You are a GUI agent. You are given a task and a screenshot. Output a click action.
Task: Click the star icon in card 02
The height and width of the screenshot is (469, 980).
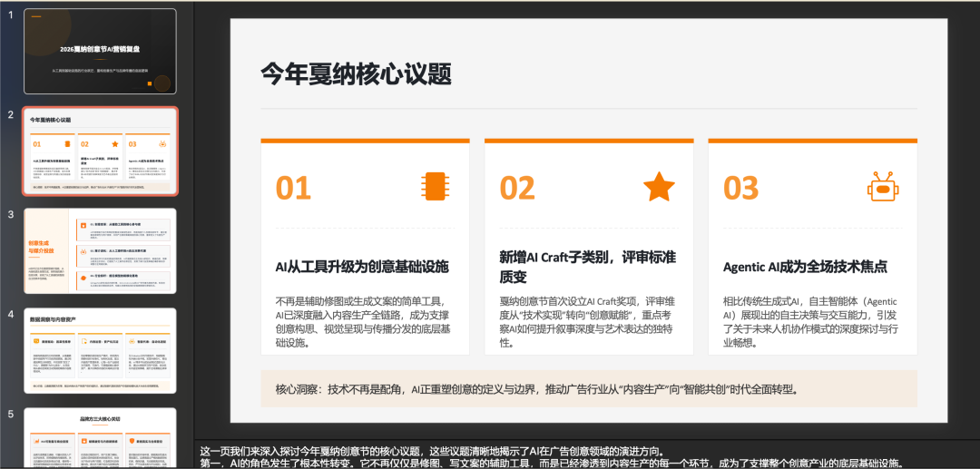[659, 187]
